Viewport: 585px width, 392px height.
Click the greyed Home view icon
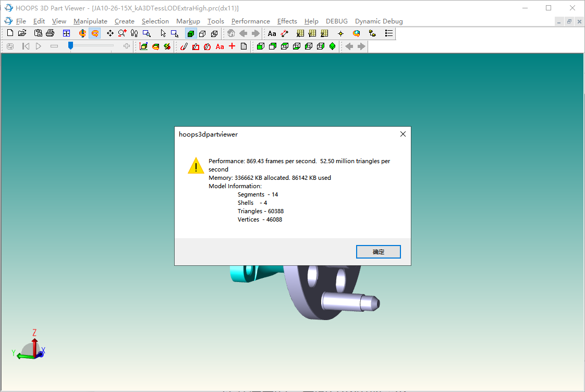point(231,33)
